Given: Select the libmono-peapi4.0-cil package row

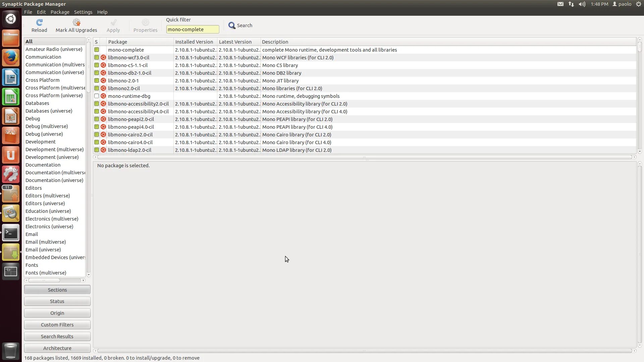Looking at the screenshot, I should tap(365, 127).
